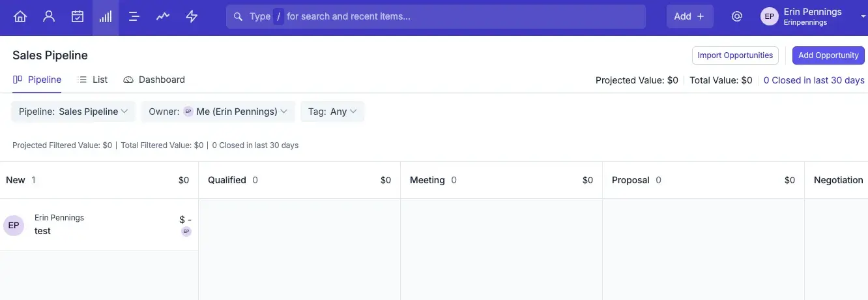Switch to the List view tab
This screenshot has height=300, width=868.
[93, 80]
